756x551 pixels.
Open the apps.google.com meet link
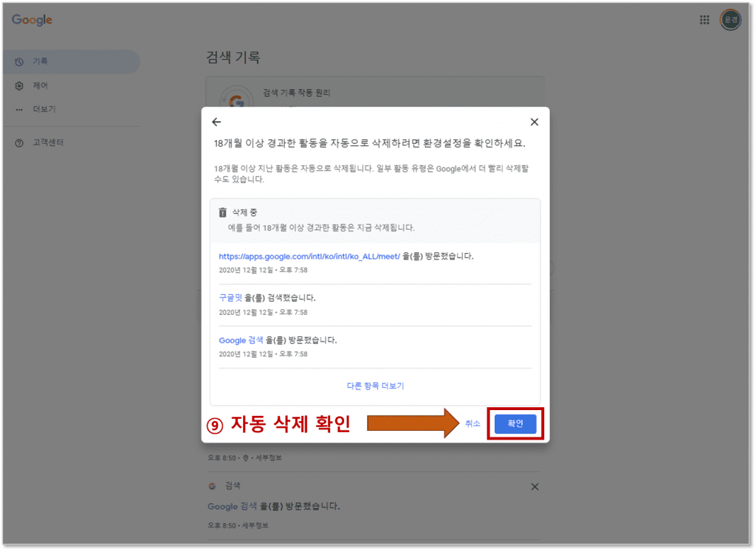(309, 256)
